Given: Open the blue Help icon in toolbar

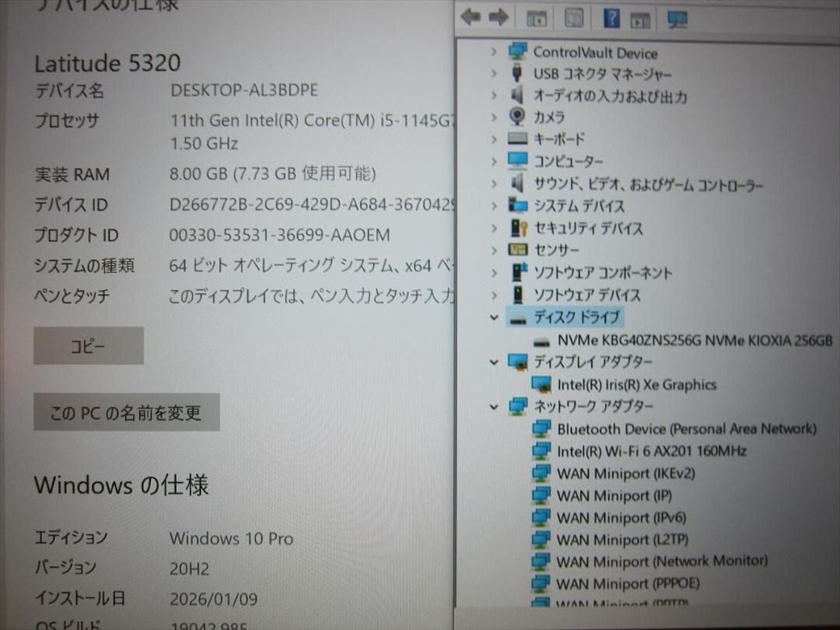Looking at the screenshot, I should [x=611, y=18].
